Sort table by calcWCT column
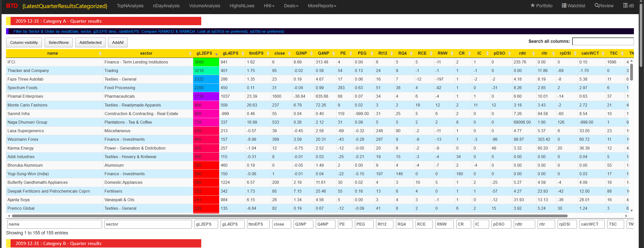Image resolution: width=644 pixels, height=248 pixels. [x=592, y=53]
